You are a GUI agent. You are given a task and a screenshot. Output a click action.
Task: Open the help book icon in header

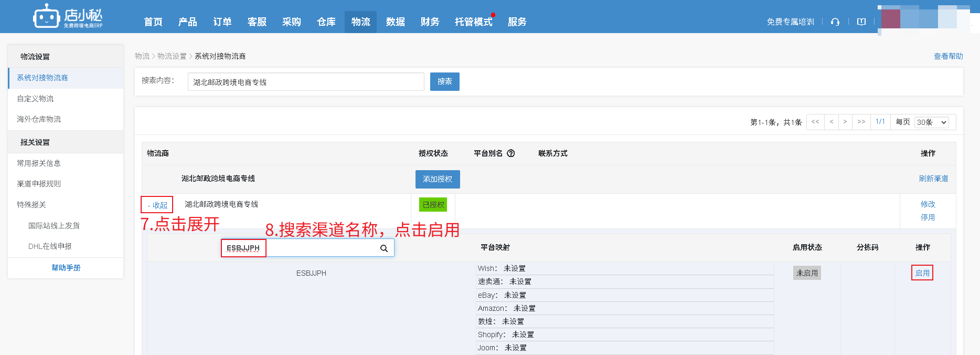(x=861, y=22)
